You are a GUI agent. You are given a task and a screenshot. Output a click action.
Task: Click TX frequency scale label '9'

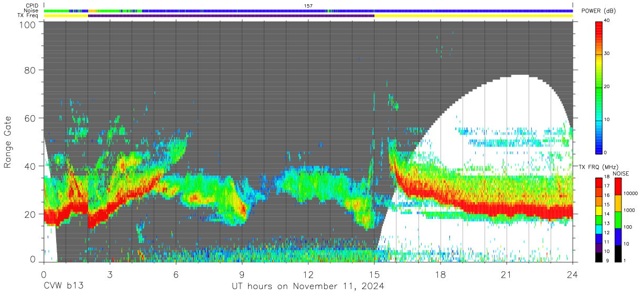click(607, 260)
